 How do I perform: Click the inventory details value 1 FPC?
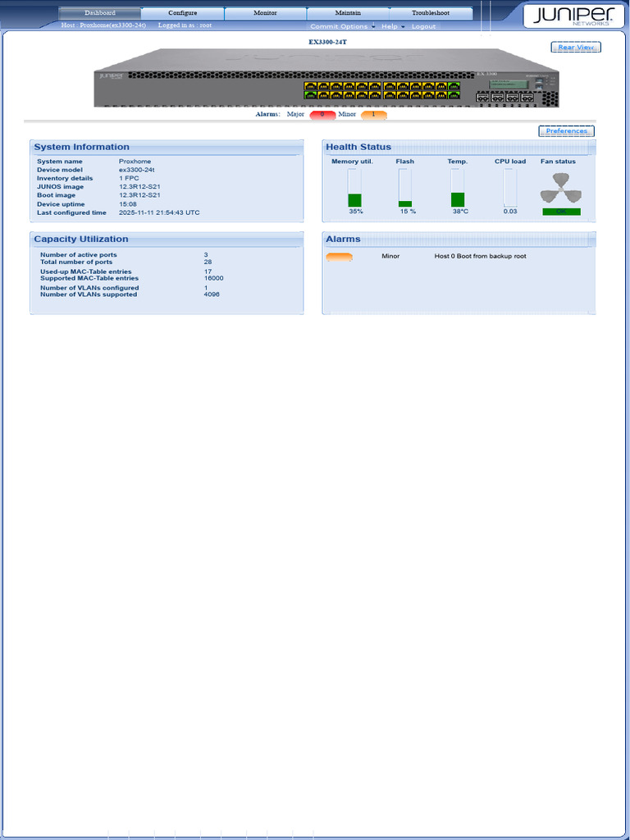coord(129,178)
